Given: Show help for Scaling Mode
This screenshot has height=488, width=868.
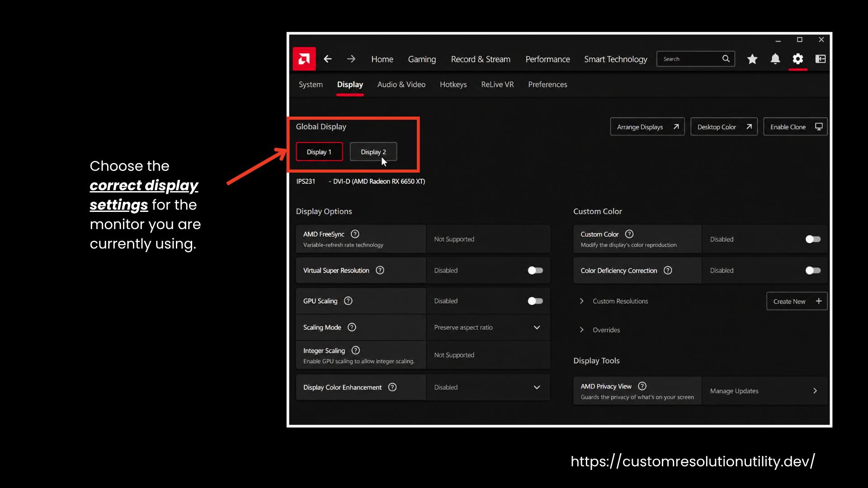Looking at the screenshot, I should pos(352,327).
